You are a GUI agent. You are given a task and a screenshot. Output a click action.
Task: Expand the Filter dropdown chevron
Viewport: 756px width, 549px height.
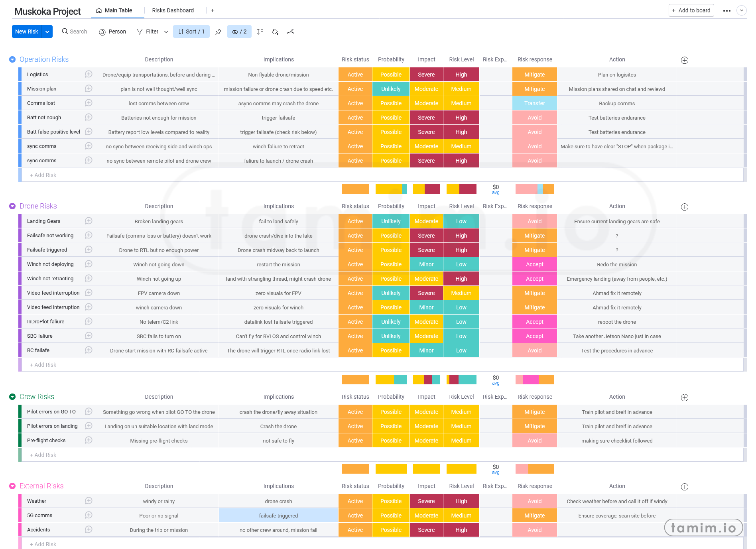pos(166,32)
